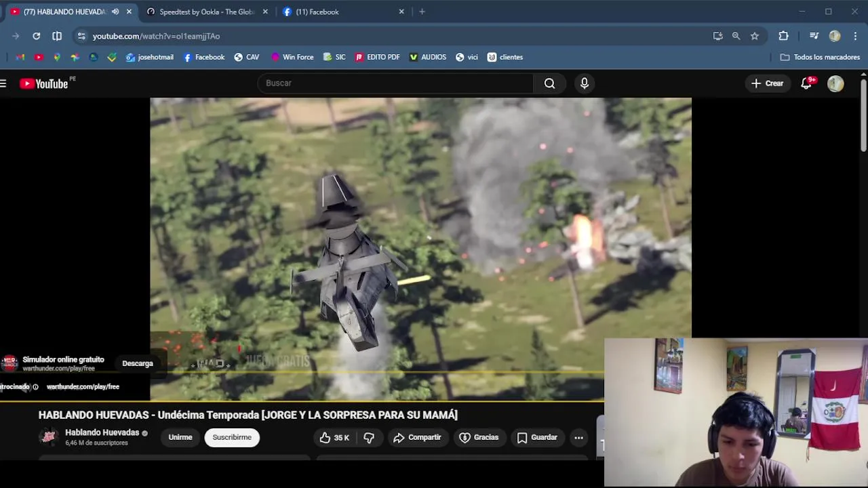Open zoom magnifier icon in address bar
The width and height of the screenshot is (868, 488).
coord(736,36)
